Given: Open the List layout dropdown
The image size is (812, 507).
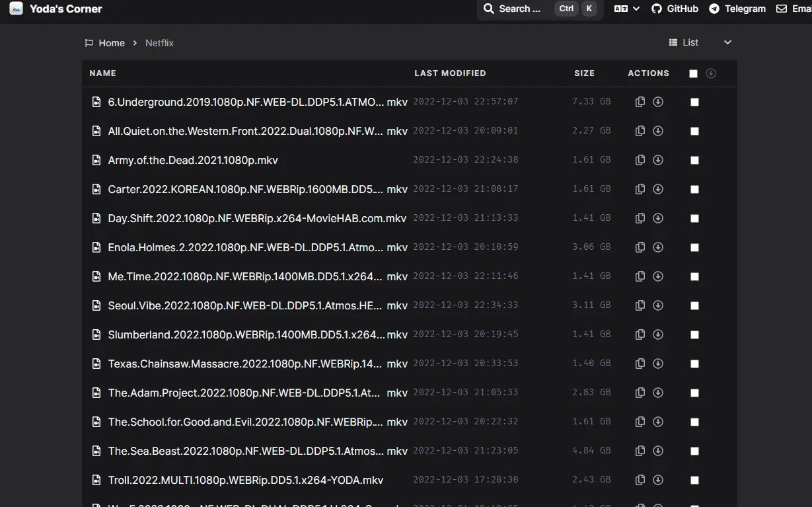Looking at the screenshot, I should coord(700,42).
